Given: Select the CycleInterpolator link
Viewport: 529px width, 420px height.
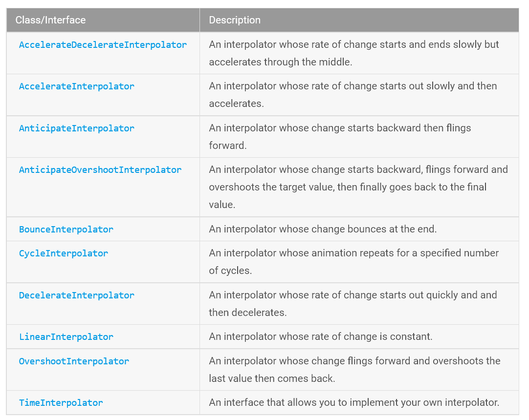Looking at the screenshot, I should (x=64, y=253).
